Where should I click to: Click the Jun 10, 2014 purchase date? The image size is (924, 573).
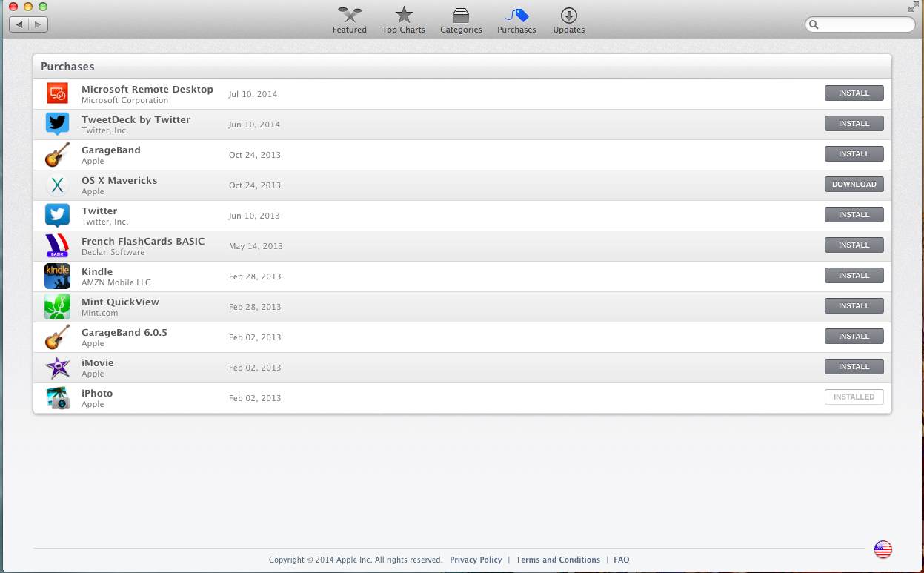click(254, 125)
